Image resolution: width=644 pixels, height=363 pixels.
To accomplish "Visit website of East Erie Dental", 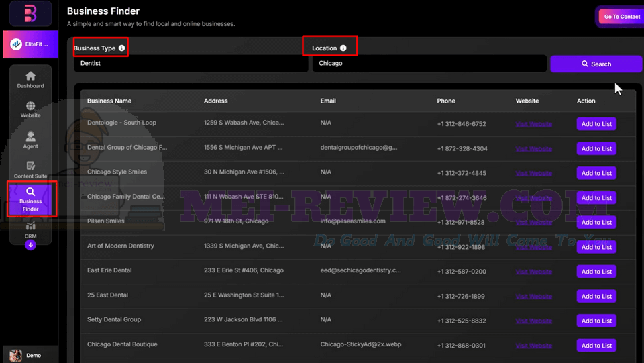I will pos(533,272).
